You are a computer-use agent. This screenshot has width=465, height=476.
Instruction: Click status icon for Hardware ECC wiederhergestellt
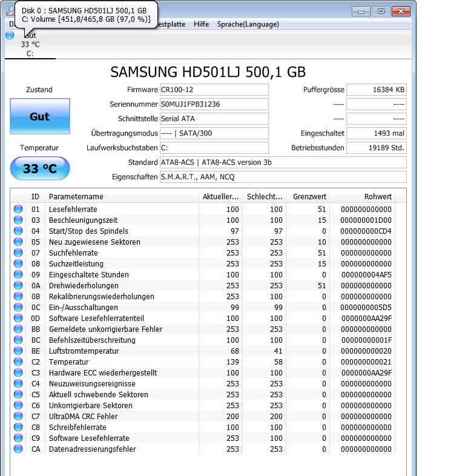coord(18,373)
